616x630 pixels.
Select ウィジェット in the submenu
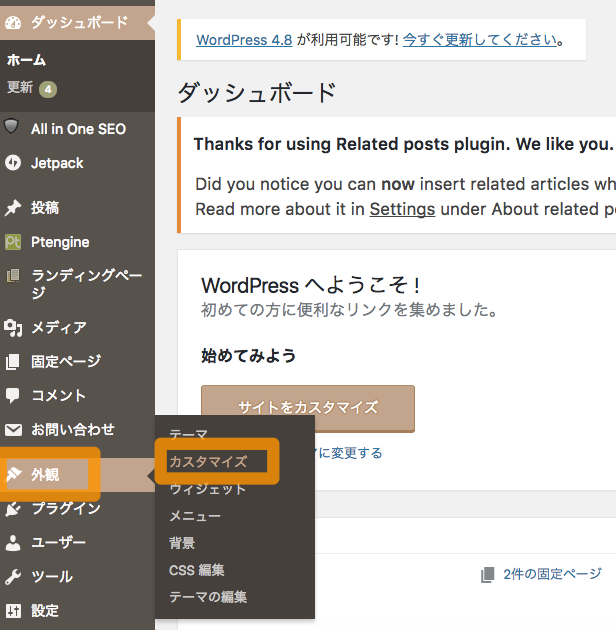tap(207, 489)
